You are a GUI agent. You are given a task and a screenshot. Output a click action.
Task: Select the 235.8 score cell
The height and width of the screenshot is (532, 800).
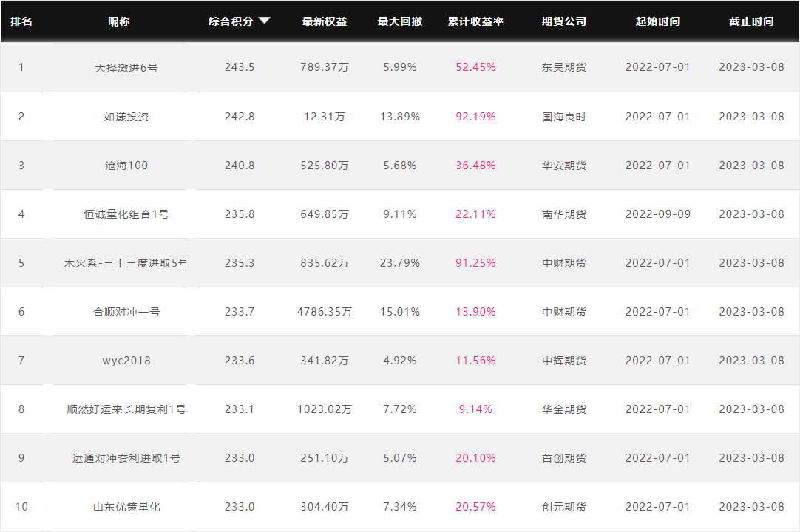[x=240, y=214]
